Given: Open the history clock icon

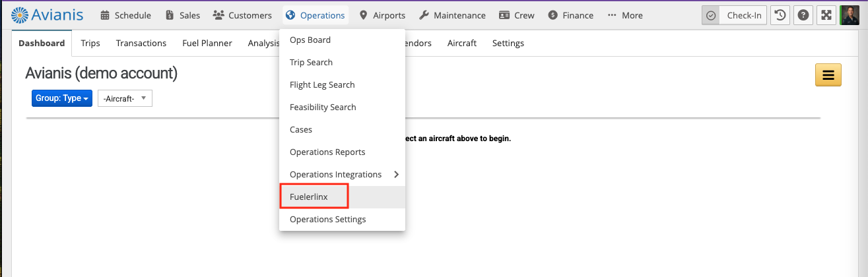Looking at the screenshot, I should tap(780, 15).
